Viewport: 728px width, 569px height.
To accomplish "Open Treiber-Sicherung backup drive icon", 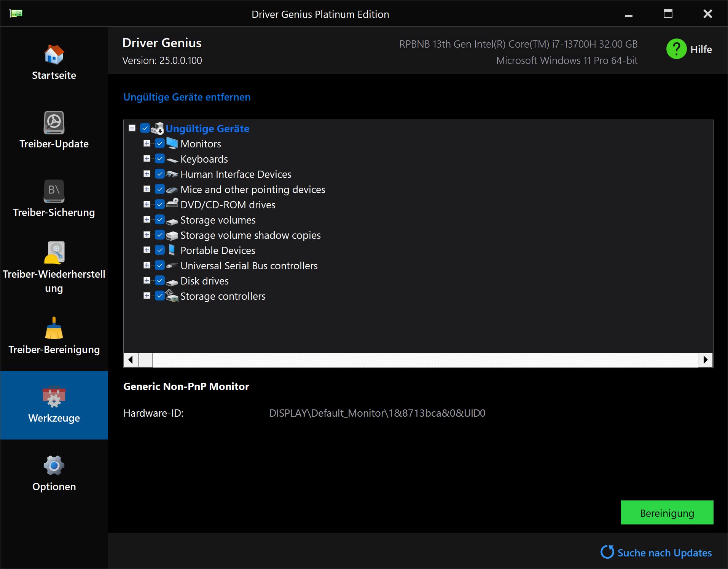I will (x=54, y=191).
